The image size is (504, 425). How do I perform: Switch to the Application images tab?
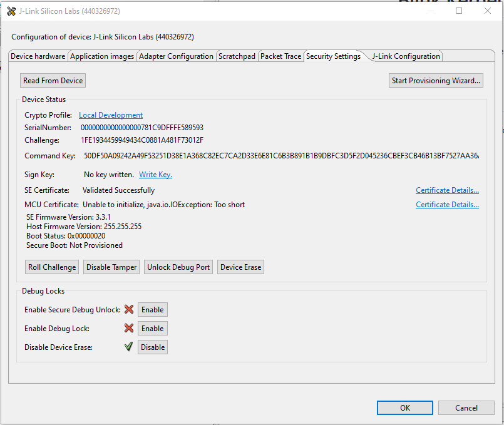click(102, 56)
